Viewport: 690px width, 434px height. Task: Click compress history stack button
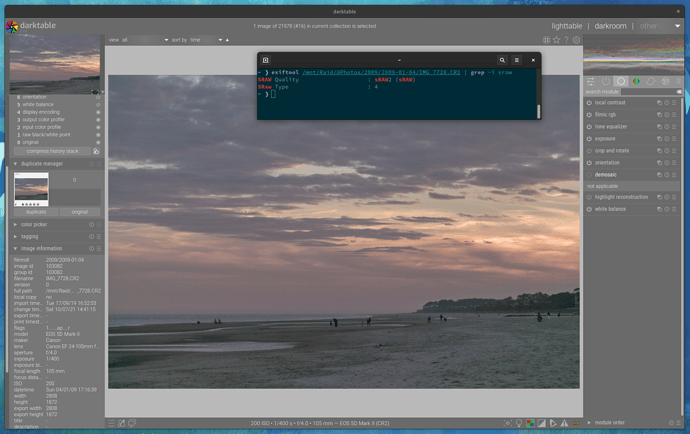point(51,151)
